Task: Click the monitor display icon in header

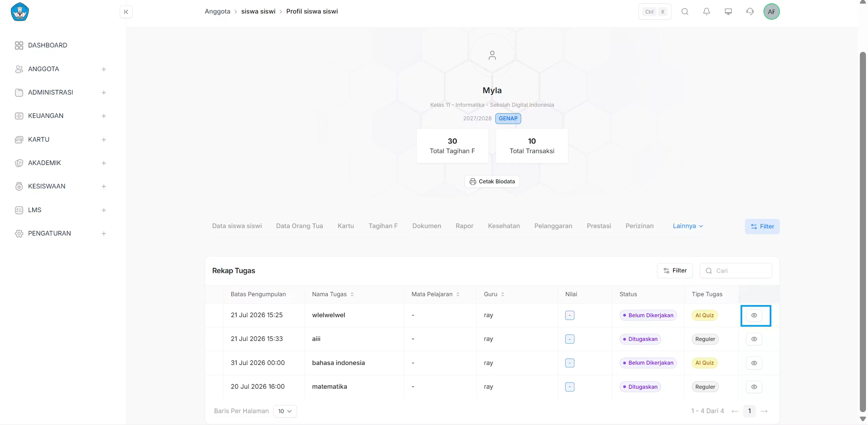Action: tap(728, 12)
